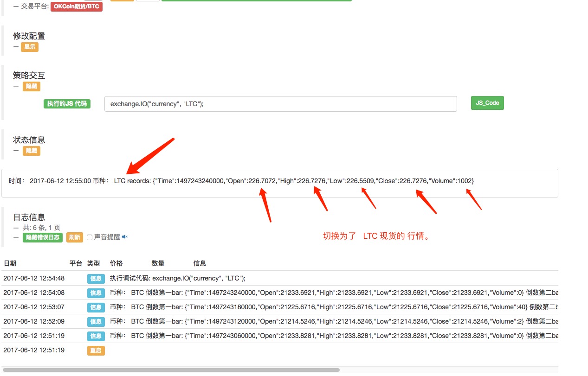The width and height of the screenshot is (588, 376).
Task: Click the 信息 tag on the 12:53:07 log row
Action: pos(96,307)
